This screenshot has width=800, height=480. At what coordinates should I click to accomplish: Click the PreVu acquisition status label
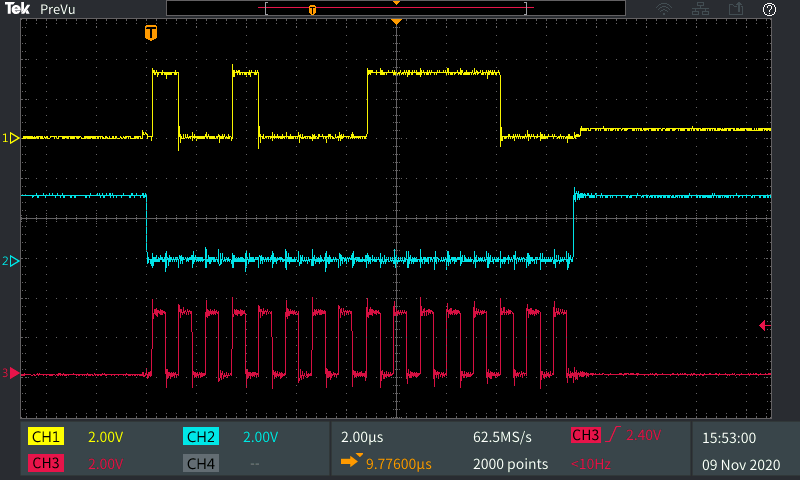point(58,9)
